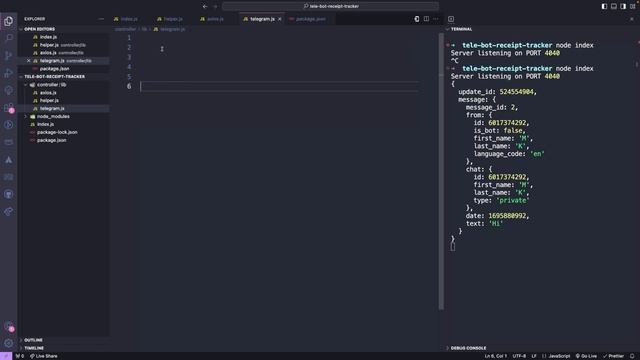
Task: Click the Prettier status bar item
Action: [613, 356]
